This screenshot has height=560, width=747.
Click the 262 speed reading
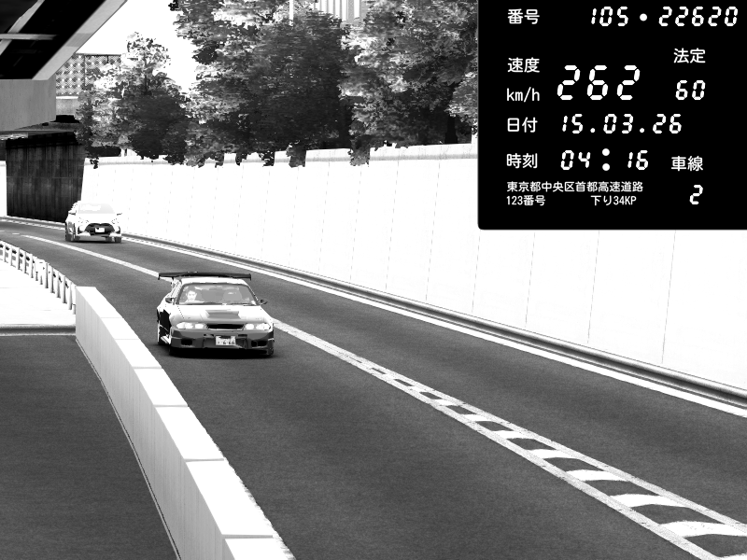(x=599, y=84)
